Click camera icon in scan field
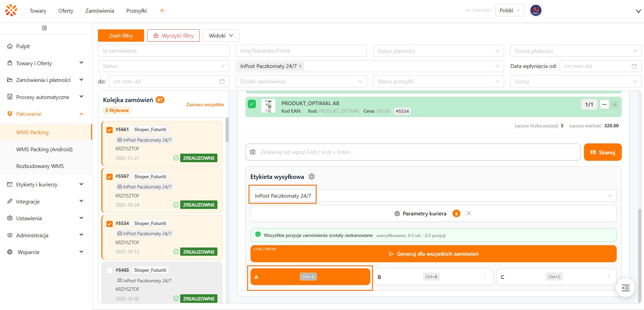The image size is (644, 310). [253, 152]
